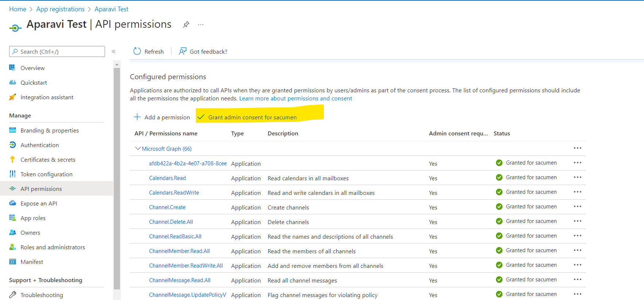Open the Learn more about permissions link
This screenshot has height=300, width=644.
pos(295,98)
